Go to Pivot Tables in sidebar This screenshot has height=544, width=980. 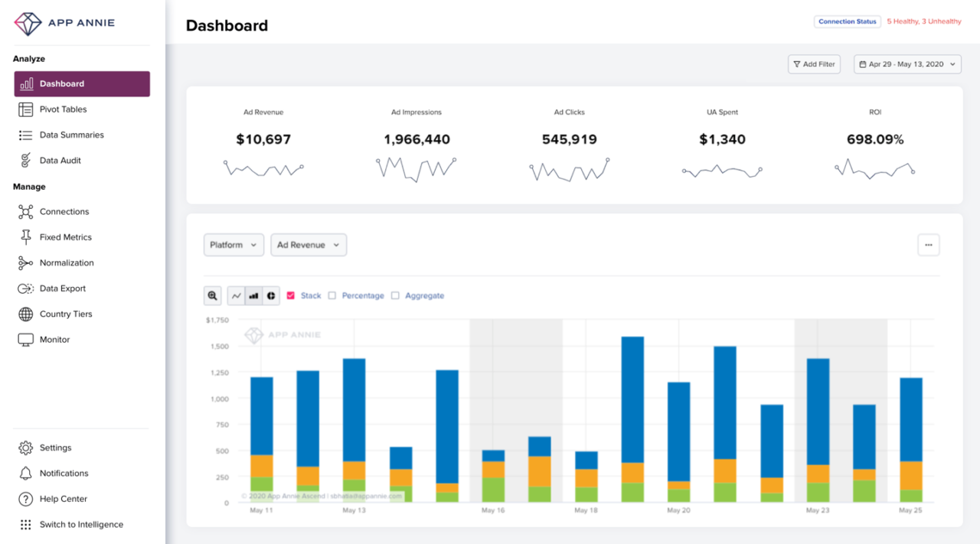(63, 109)
